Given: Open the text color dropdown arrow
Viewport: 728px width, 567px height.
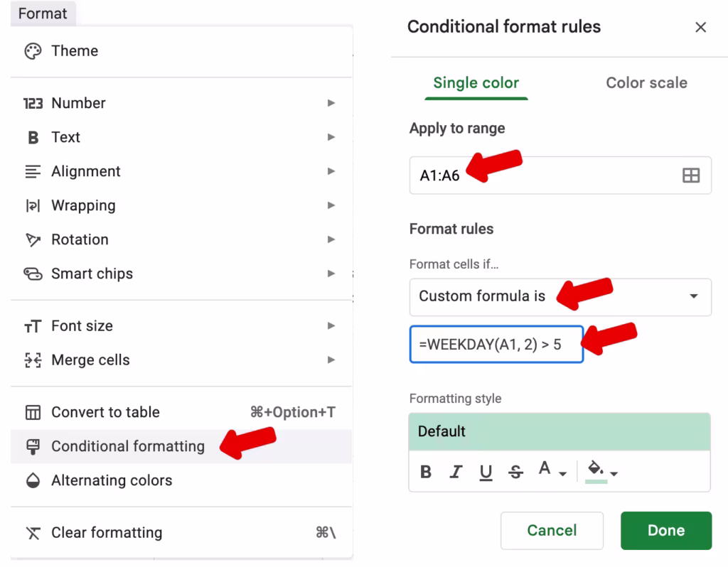Looking at the screenshot, I should (562, 475).
